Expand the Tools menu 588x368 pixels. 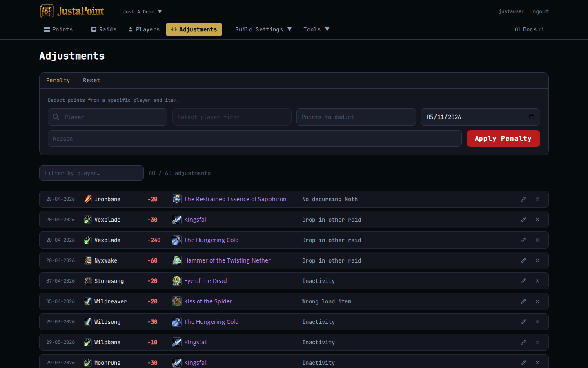(316, 29)
